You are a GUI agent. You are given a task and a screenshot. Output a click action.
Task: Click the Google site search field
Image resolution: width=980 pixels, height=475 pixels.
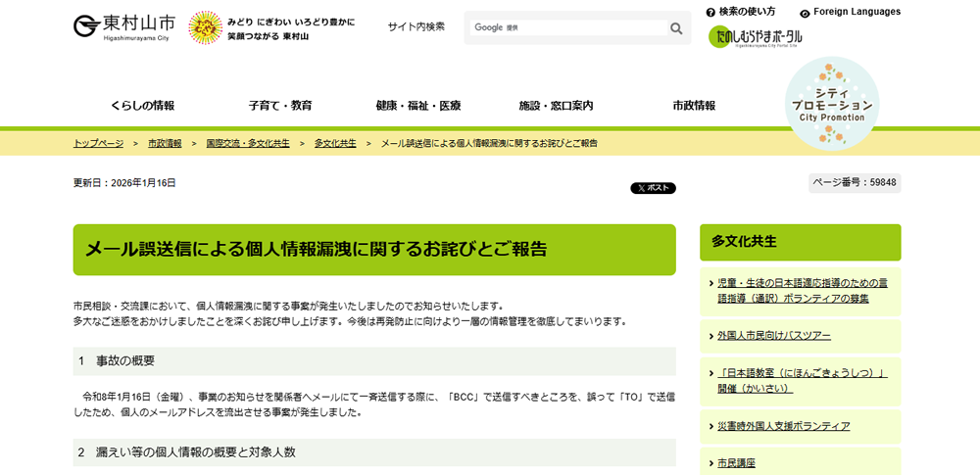(564, 28)
